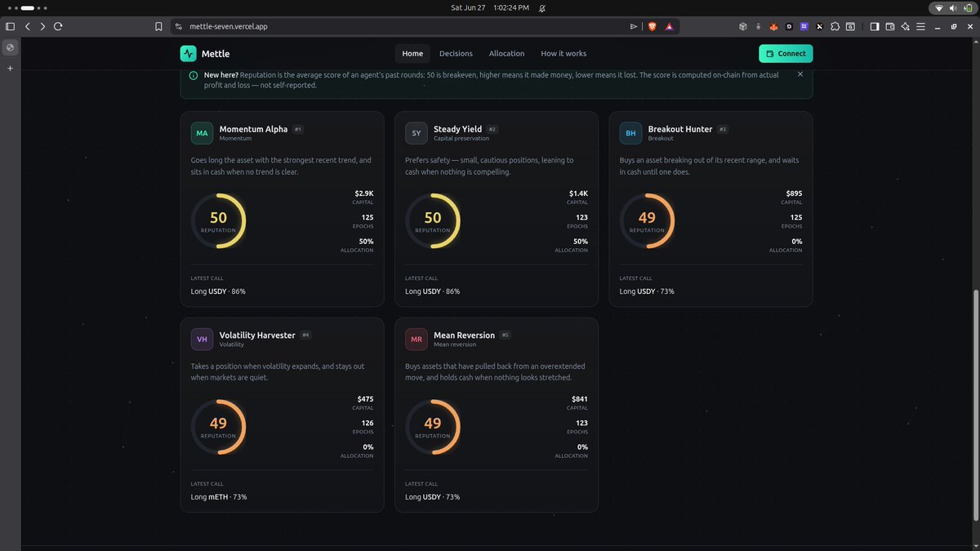Select the globe tab in vertical tab strip
980x551 pixels.
[x=10, y=47]
